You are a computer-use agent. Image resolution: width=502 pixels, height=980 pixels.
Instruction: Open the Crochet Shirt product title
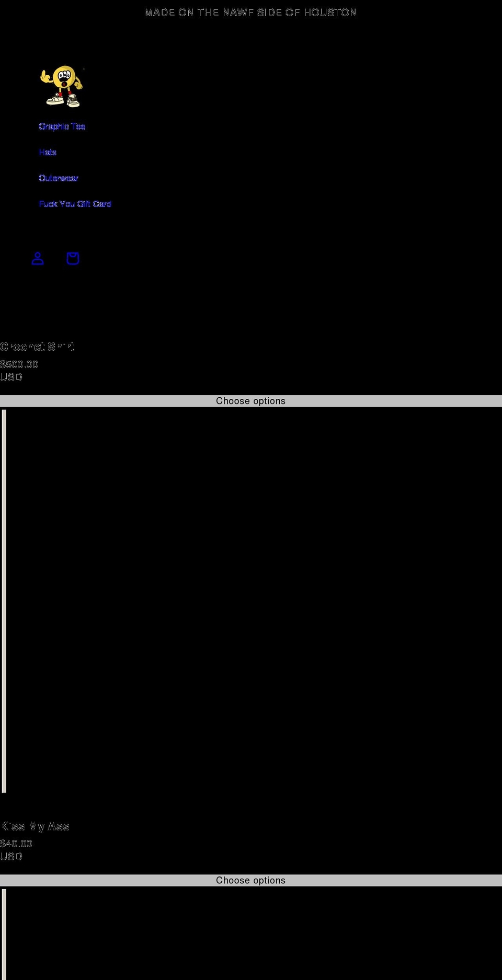[37, 347]
